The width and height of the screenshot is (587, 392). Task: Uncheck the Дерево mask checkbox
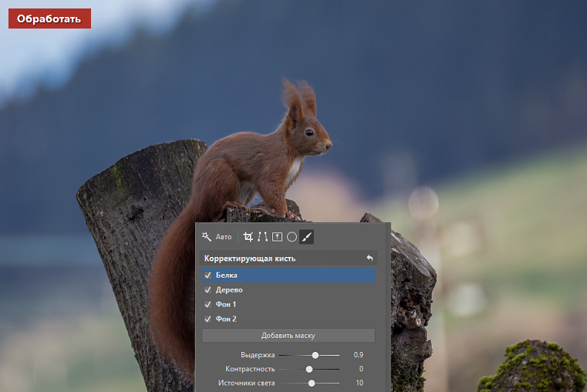point(207,290)
